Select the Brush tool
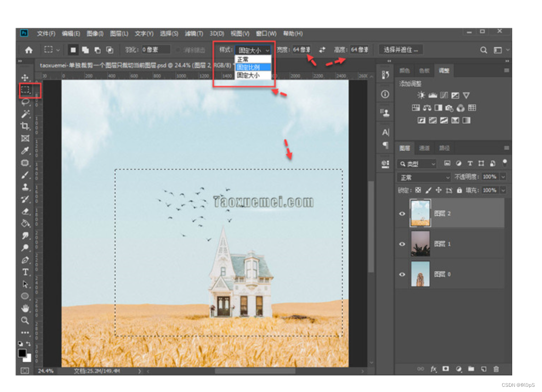This screenshot has height=392, width=542. click(25, 175)
